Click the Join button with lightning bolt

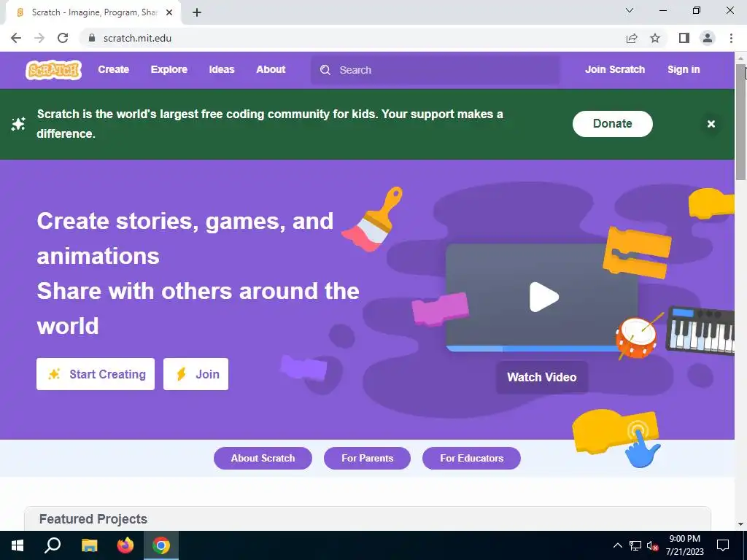tap(196, 374)
